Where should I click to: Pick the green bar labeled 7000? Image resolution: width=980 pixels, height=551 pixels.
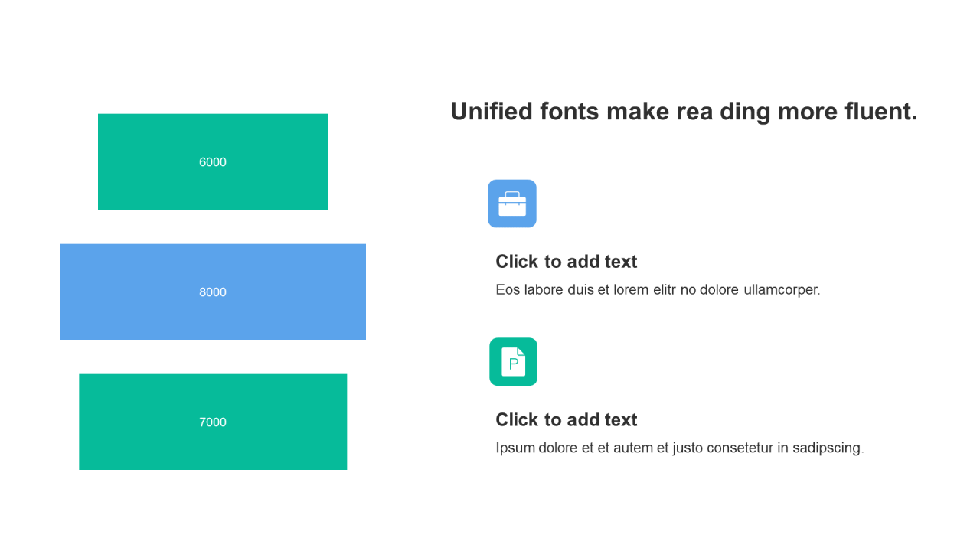[213, 422]
